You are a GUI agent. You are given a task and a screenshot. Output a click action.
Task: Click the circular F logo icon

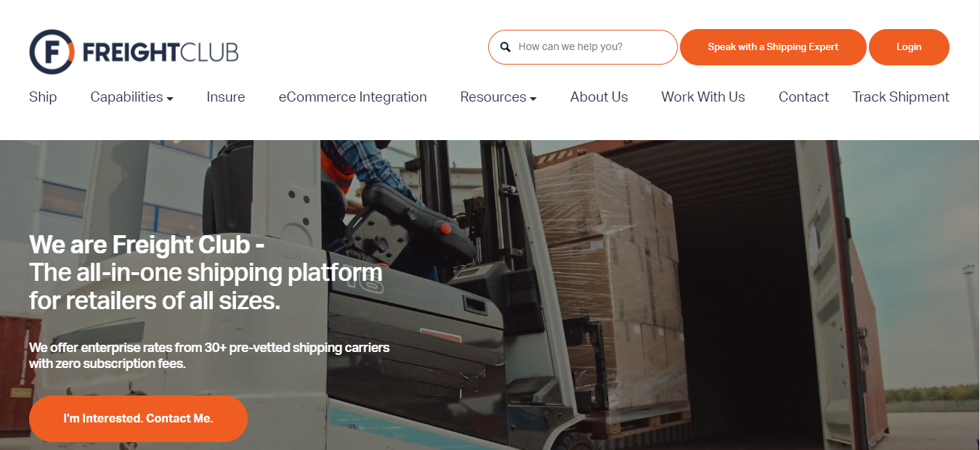point(52,52)
